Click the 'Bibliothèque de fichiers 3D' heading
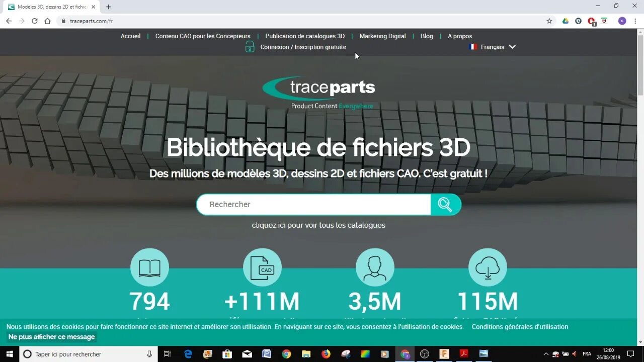This screenshot has height=362, width=644. [x=318, y=148]
